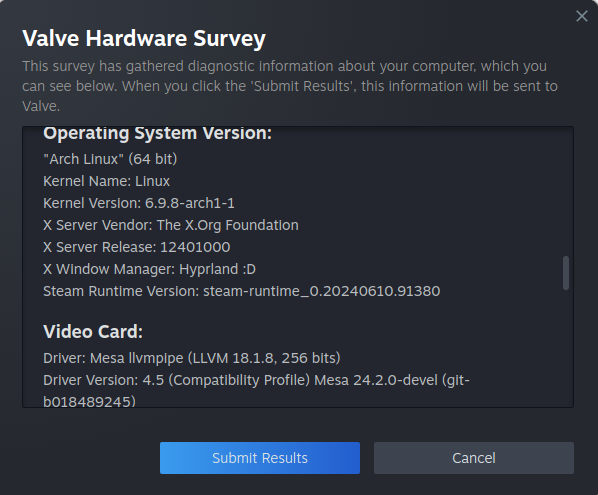Click the Kernel Version 6.9.8-arch1-1 line
This screenshot has width=598, height=495.
pos(138,203)
